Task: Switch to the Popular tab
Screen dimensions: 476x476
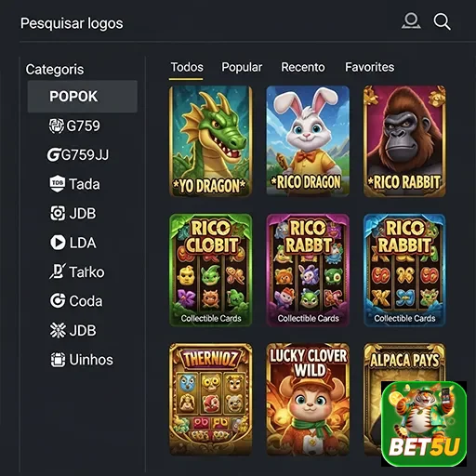Action: tap(242, 67)
